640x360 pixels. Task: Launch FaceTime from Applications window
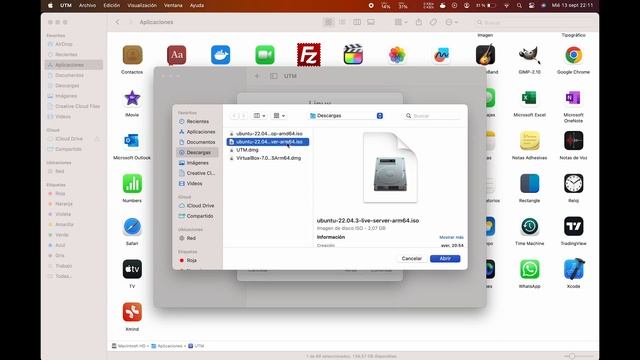(x=264, y=55)
